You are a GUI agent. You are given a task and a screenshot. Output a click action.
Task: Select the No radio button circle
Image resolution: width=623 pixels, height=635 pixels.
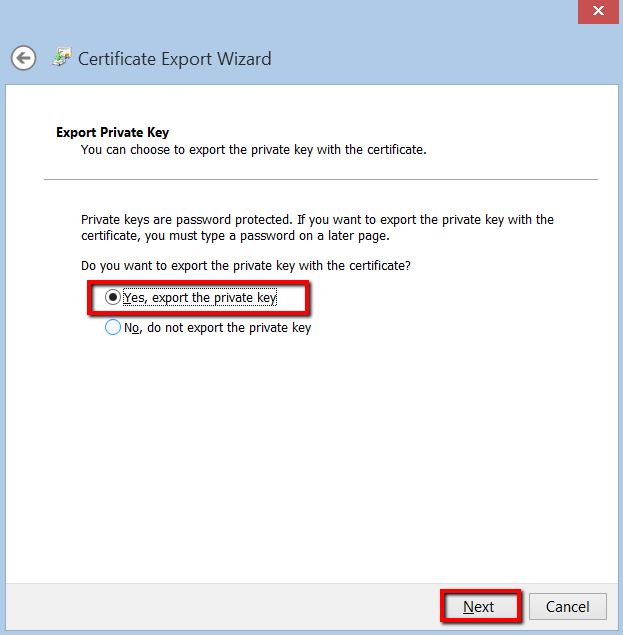(113, 327)
